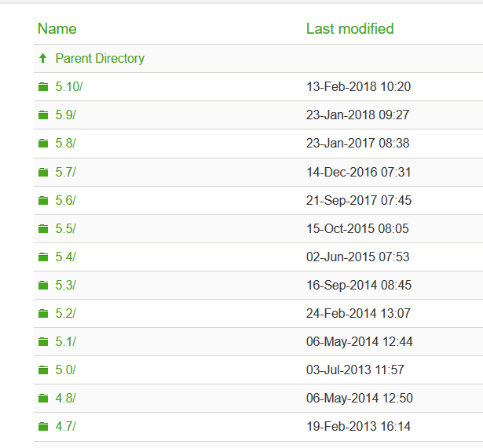Click the folder icon beside 5.3/
483x448 pixels.
[x=43, y=286]
